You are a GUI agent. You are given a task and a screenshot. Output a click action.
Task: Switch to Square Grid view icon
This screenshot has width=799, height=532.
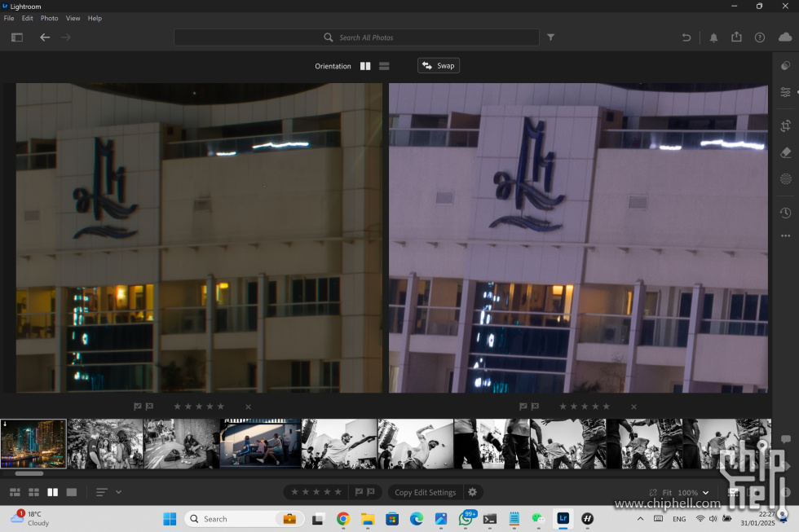(33, 492)
